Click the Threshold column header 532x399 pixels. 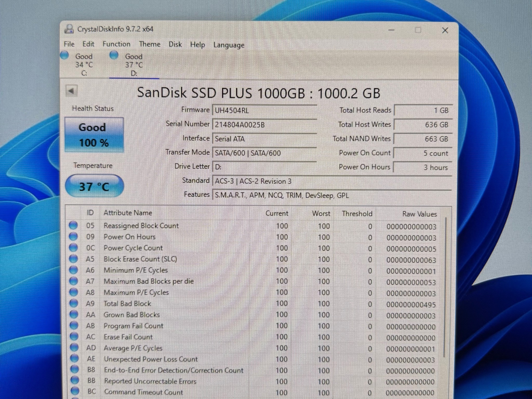point(357,214)
